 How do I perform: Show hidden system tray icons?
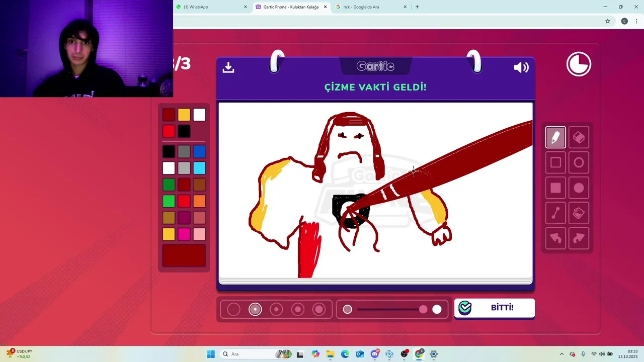tap(561, 354)
